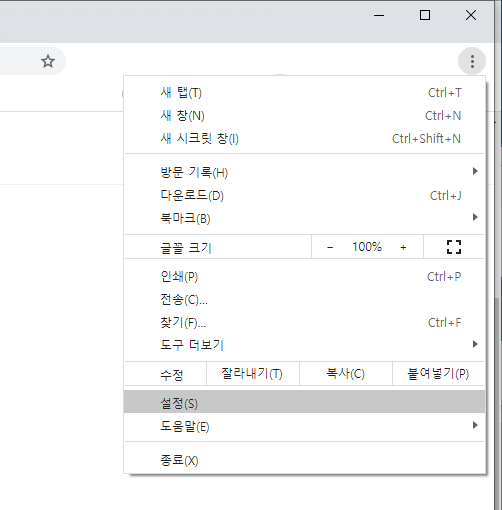This screenshot has width=502, height=510.
Task: Open incognito window 새 시크릿 창(I)
Action: [304, 139]
